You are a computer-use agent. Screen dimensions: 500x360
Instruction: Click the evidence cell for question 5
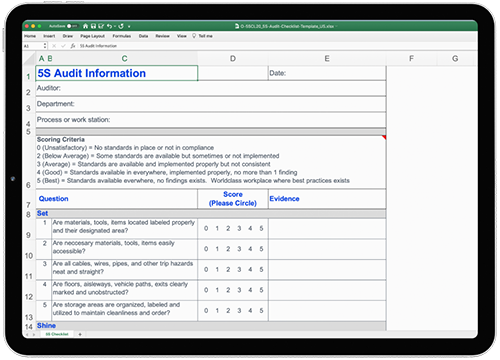tap(327, 311)
